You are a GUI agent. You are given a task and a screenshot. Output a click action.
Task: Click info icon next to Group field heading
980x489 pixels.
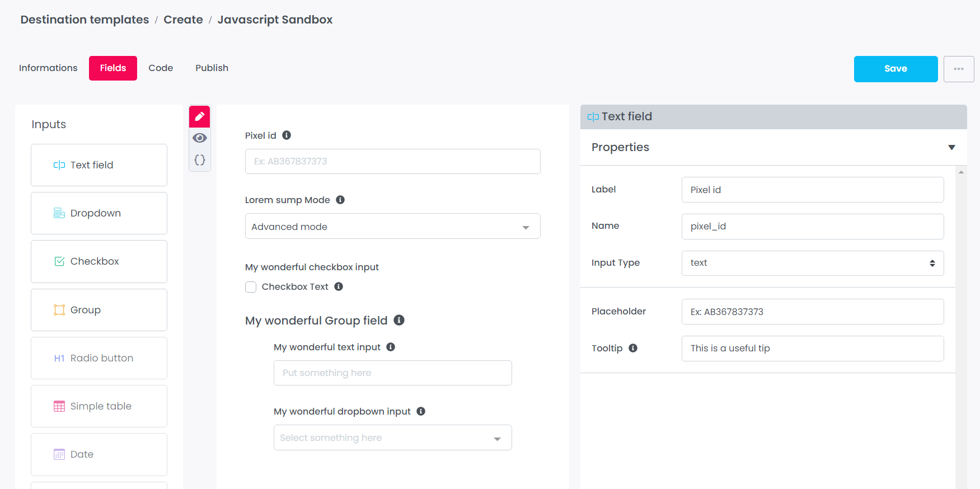pyautogui.click(x=399, y=320)
